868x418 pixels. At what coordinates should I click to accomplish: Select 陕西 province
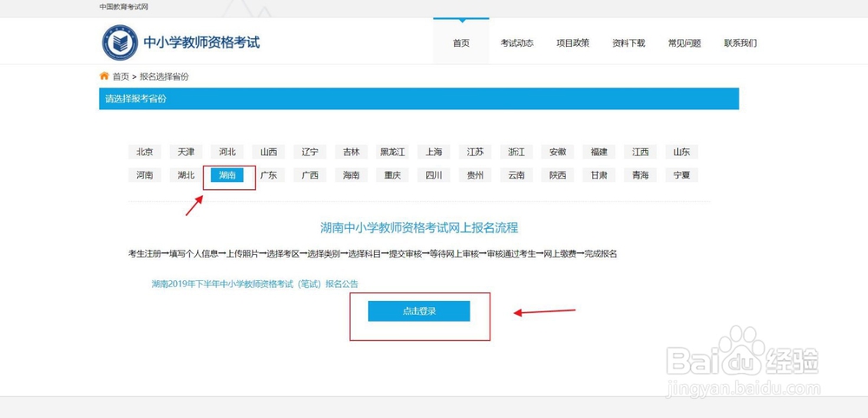click(x=558, y=175)
